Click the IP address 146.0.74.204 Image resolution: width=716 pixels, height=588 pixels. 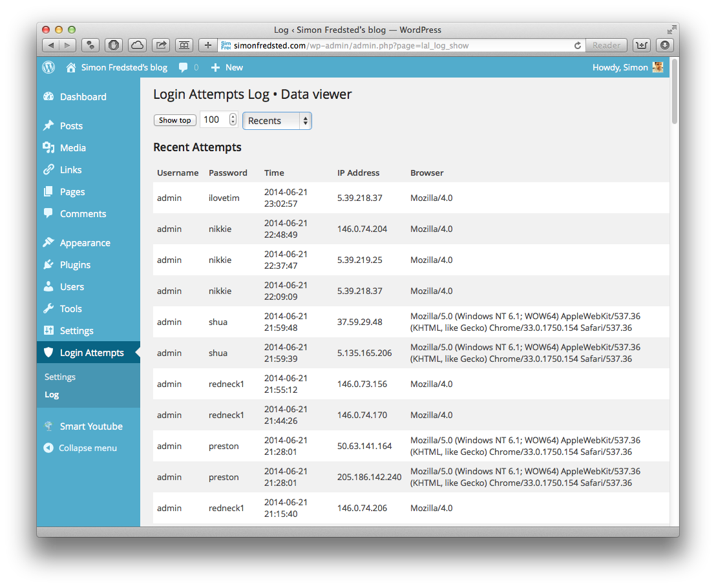[x=362, y=229]
